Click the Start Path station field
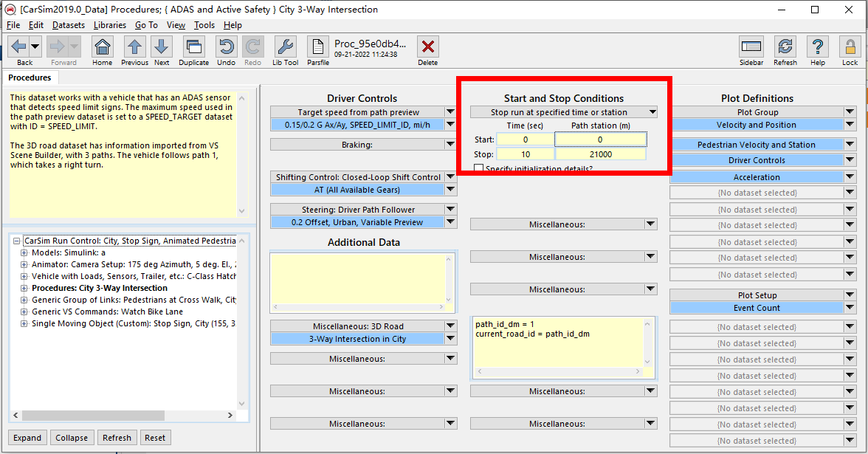The image size is (868, 454). (601, 140)
